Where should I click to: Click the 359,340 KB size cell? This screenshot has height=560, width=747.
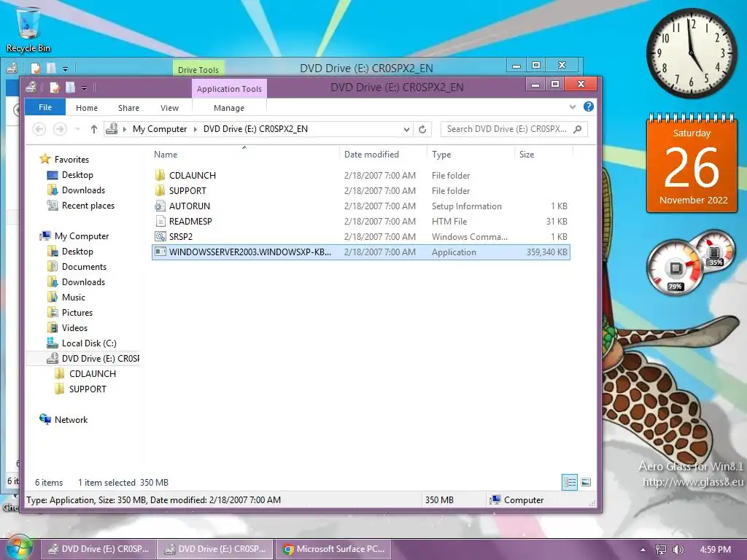(547, 252)
